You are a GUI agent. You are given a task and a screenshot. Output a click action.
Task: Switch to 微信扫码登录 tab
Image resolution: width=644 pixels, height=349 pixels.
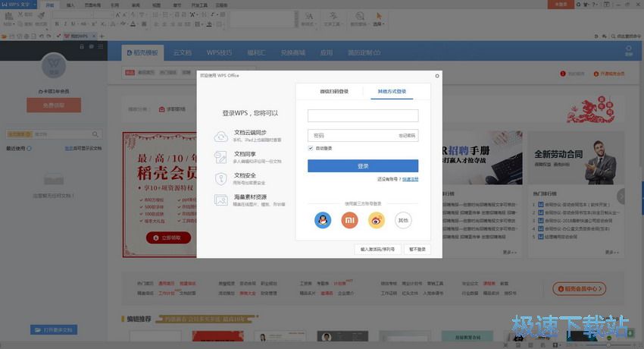coord(334,91)
